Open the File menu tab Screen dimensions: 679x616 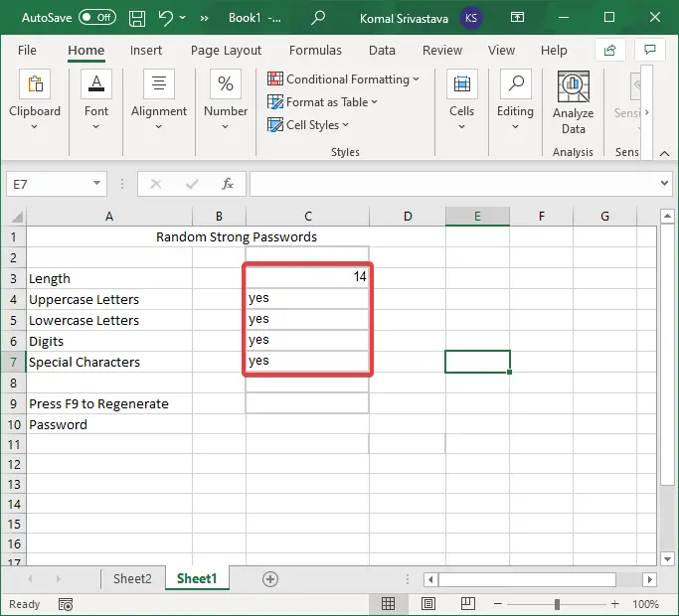27,51
